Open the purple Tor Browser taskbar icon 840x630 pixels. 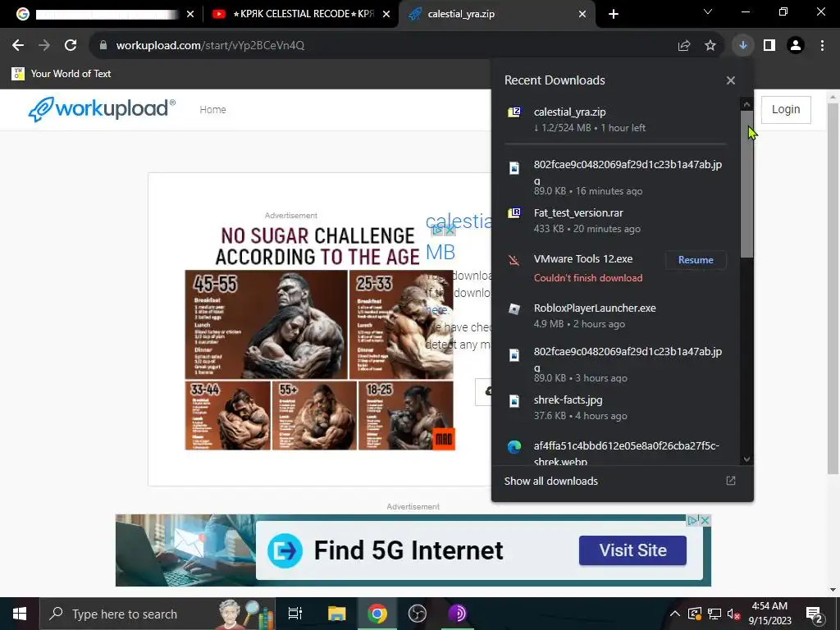coord(458,614)
